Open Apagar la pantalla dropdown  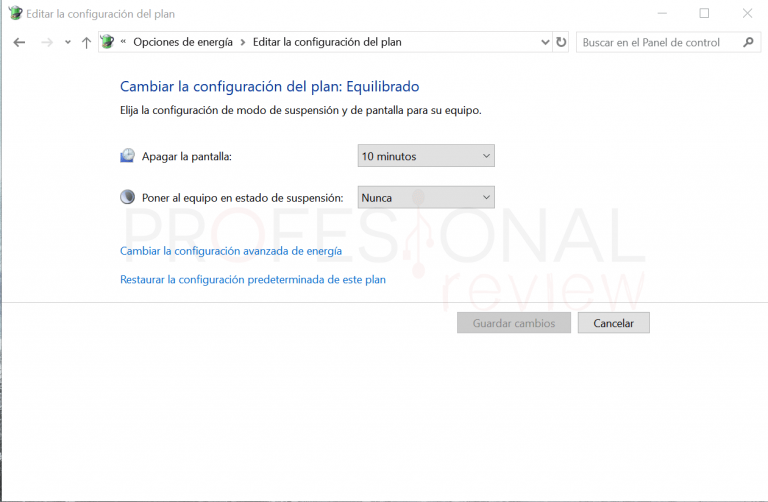click(426, 156)
